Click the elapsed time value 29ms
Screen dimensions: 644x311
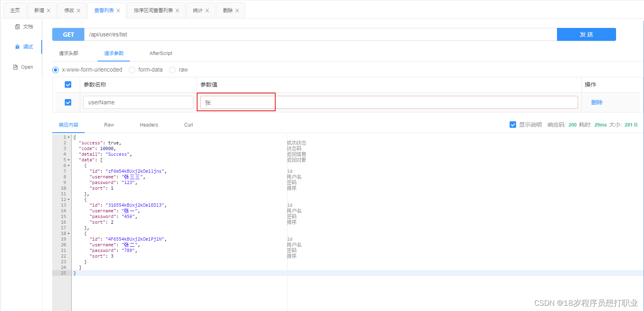pyautogui.click(x=600, y=125)
